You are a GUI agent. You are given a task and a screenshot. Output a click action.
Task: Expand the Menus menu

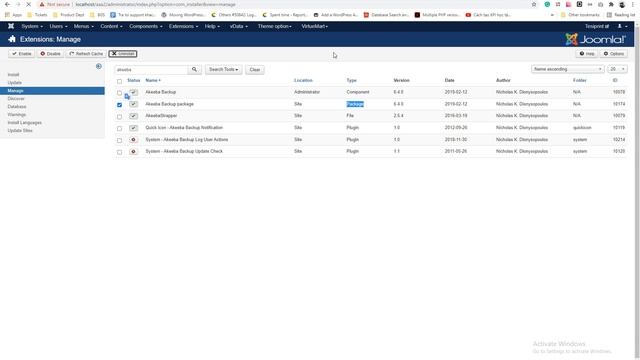click(x=84, y=26)
